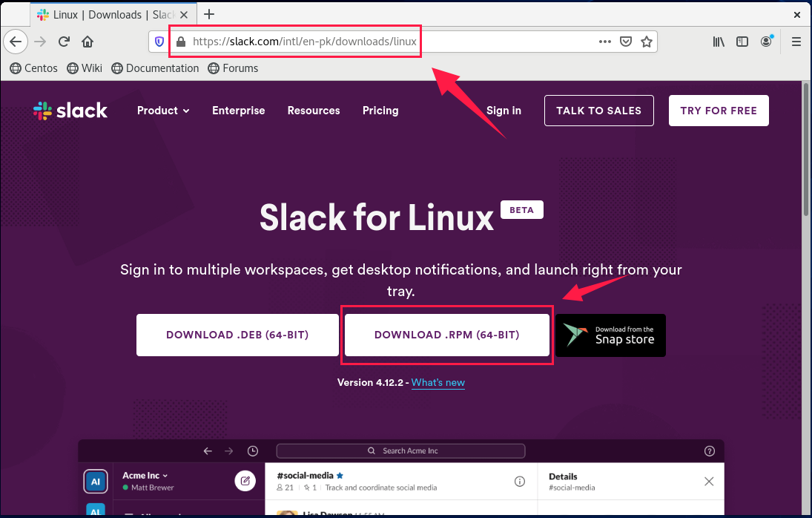This screenshot has height=518, width=812.
Task: Open the Library bookshelf icon
Action: [x=719, y=42]
